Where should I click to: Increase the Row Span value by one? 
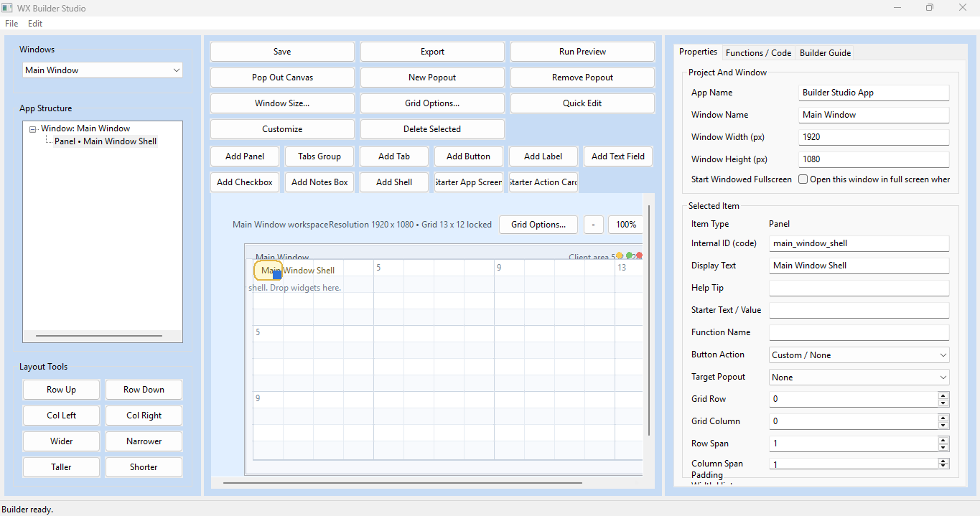[x=943, y=440]
